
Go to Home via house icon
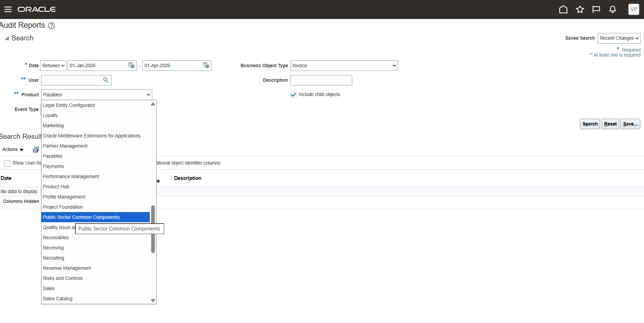click(563, 9)
